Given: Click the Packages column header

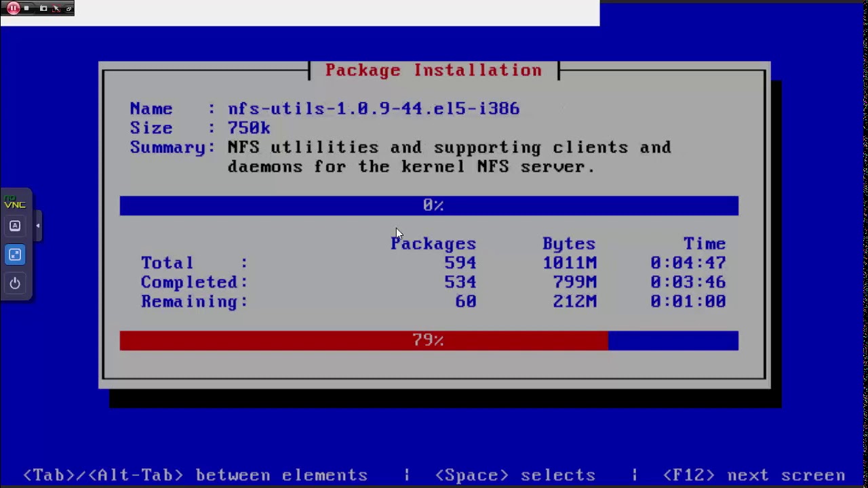Looking at the screenshot, I should tap(433, 244).
